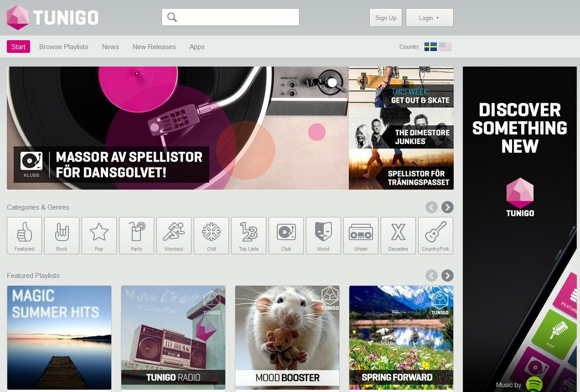This screenshot has height=392, width=580.
Task: Focus the search input field
Action: (230, 17)
